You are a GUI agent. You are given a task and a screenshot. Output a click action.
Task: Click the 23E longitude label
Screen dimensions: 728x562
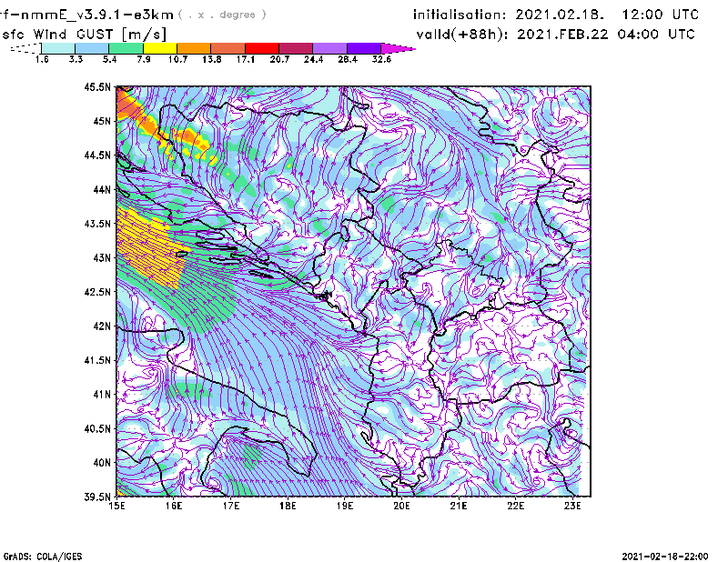(572, 506)
